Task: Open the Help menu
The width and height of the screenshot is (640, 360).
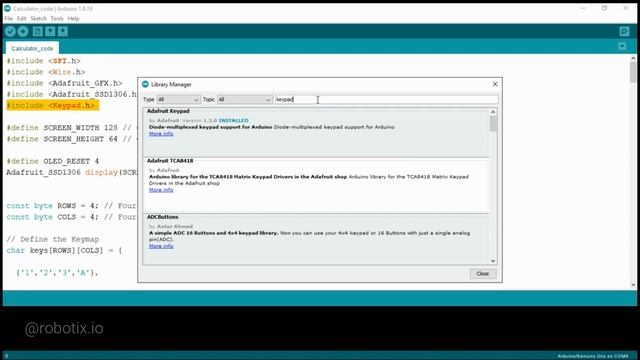Action: coord(73,18)
